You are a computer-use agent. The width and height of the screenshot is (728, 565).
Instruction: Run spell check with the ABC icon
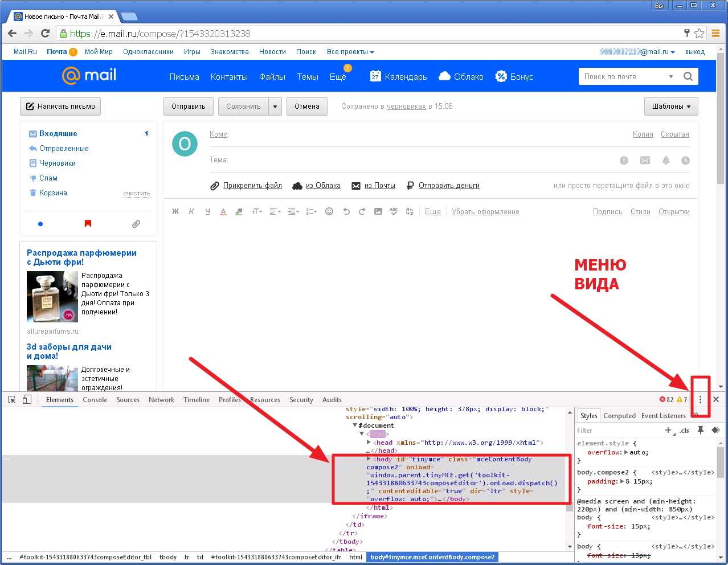[x=394, y=211]
